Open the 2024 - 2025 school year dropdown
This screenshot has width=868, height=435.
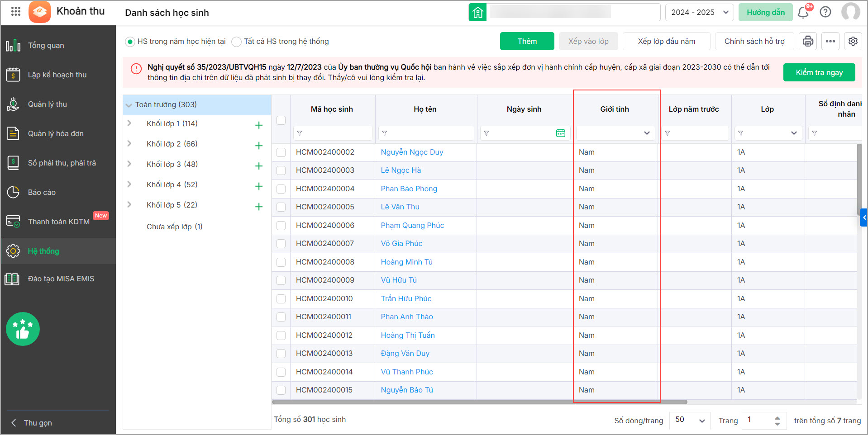click(699, 12)
